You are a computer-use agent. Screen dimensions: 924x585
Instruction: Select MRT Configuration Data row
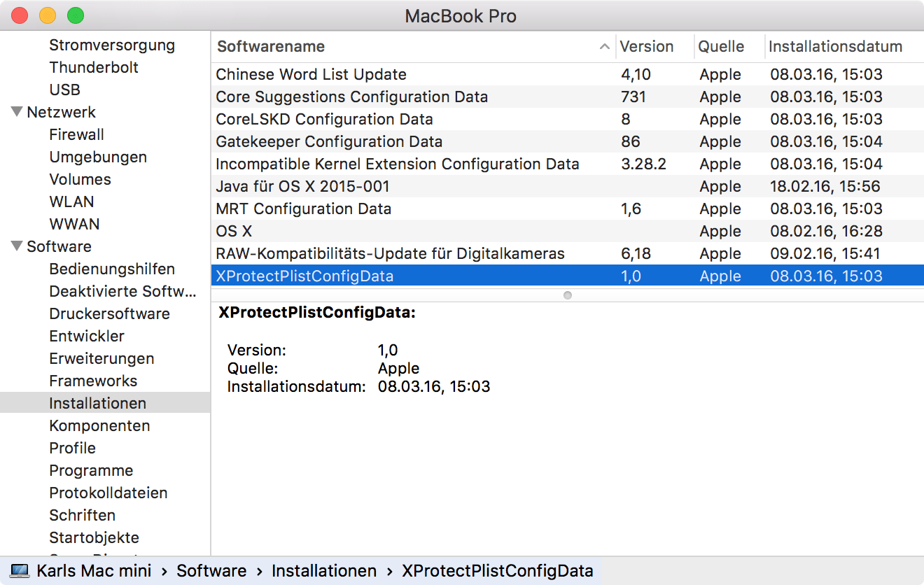point(568,209)
